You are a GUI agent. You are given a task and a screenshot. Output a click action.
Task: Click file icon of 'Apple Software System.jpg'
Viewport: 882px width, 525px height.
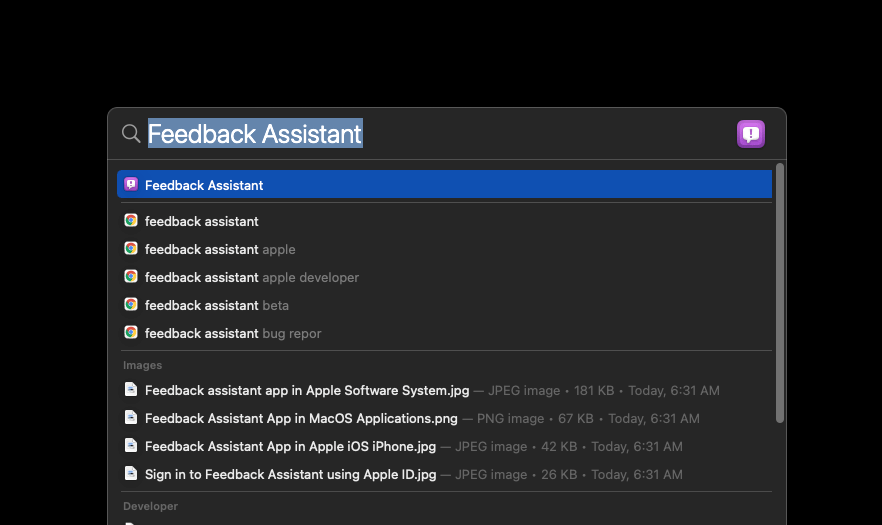tap(131, 389)
